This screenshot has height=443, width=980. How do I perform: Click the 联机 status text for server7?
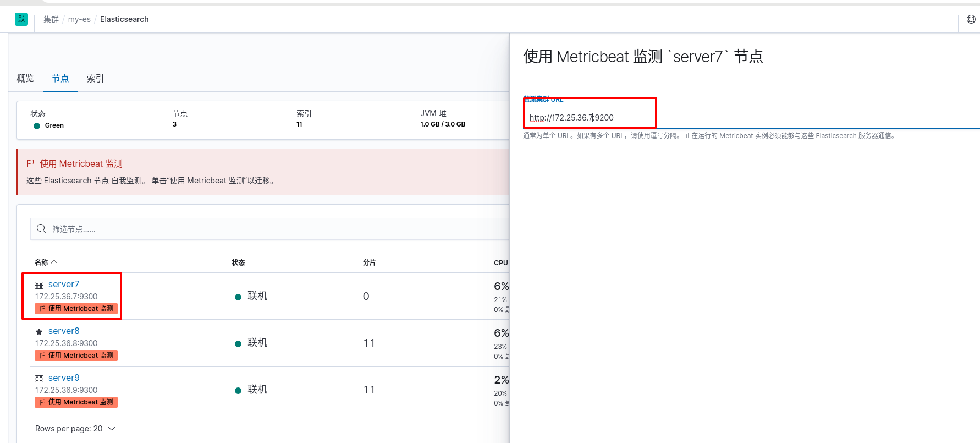click(257, 296)
